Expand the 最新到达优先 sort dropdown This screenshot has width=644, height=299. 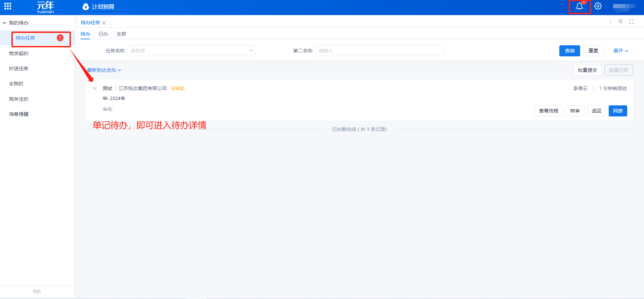pyautogui.click(x=104, y=70)
